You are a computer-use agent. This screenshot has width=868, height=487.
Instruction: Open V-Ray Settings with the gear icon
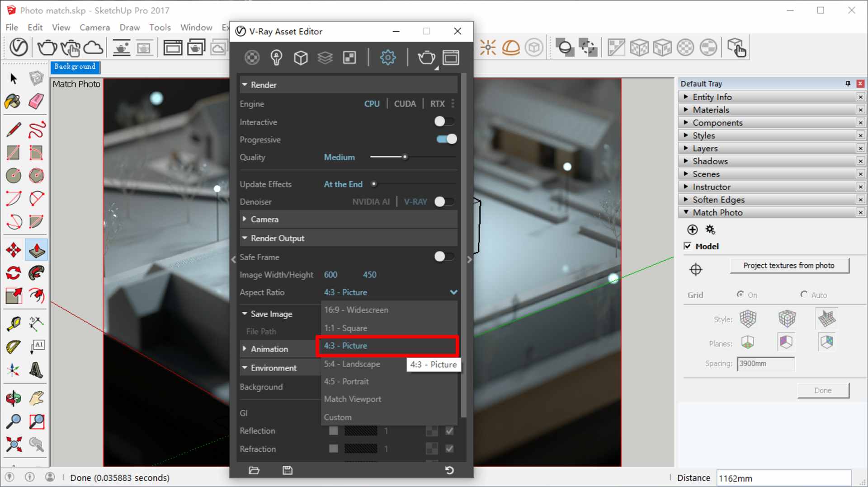388,57
